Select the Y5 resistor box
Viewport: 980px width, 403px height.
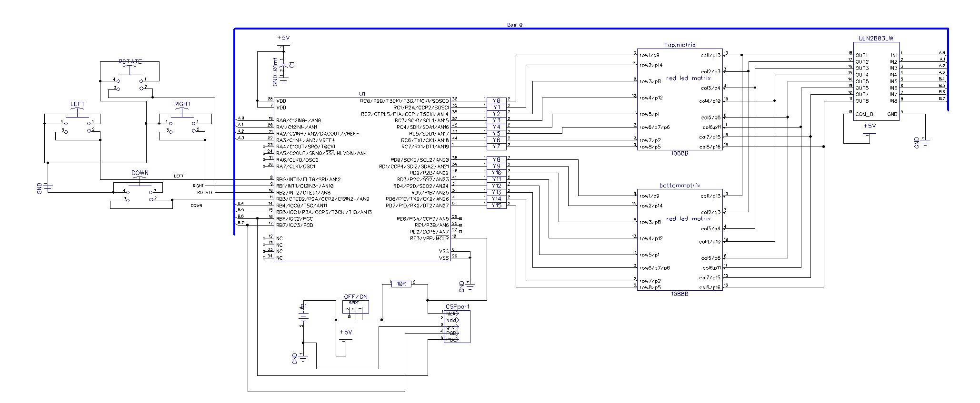tap(497, 133)
